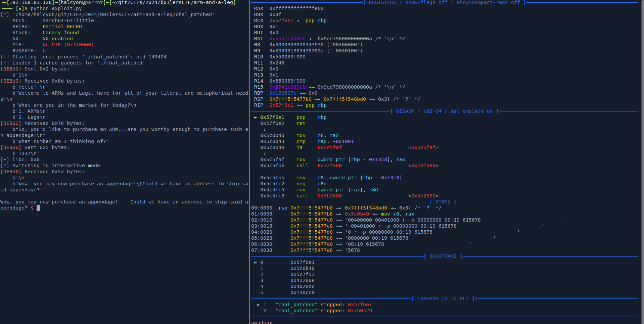Image resolution: width=644 pixels, height=324 pixels.
Task: Click the THREADS (2 TOTAL) header
Action: (x=443, y=298)
